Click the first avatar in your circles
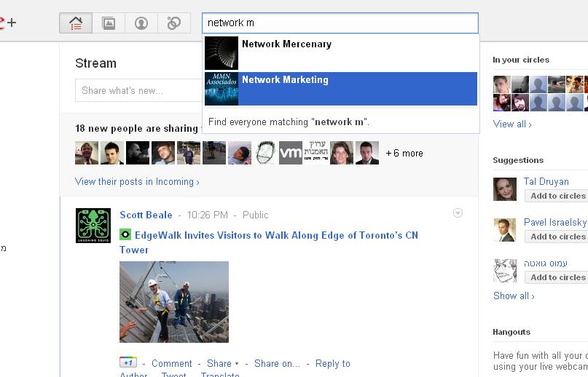This screenshot has height=377, width=588. click(502, 84)
